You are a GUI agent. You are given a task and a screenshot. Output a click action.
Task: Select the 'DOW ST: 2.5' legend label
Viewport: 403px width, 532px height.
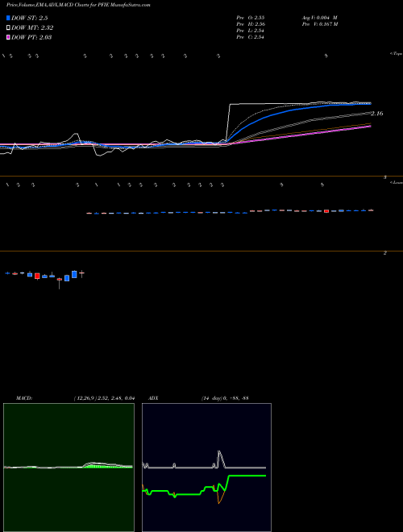point(30,18)
